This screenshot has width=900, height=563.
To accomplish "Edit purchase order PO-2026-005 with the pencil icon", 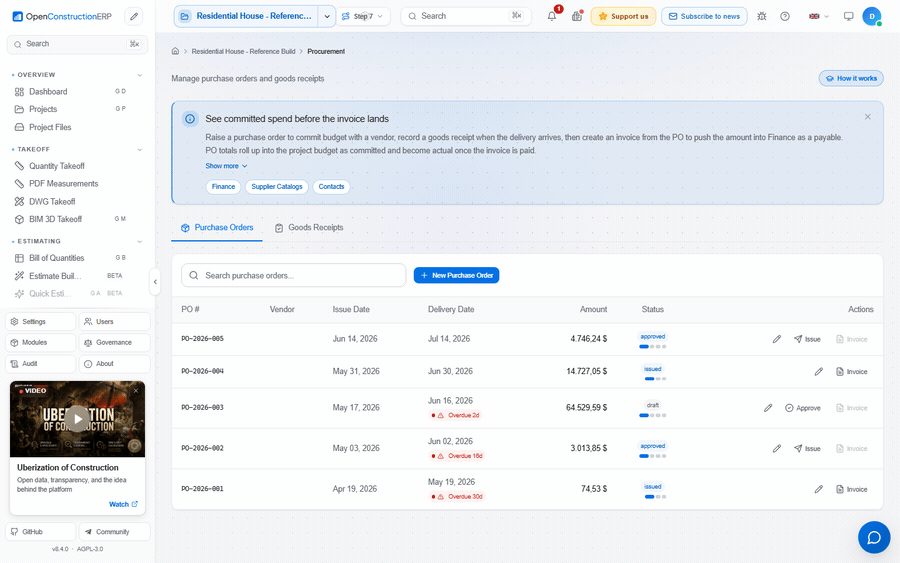I will [x=777, y=339].
